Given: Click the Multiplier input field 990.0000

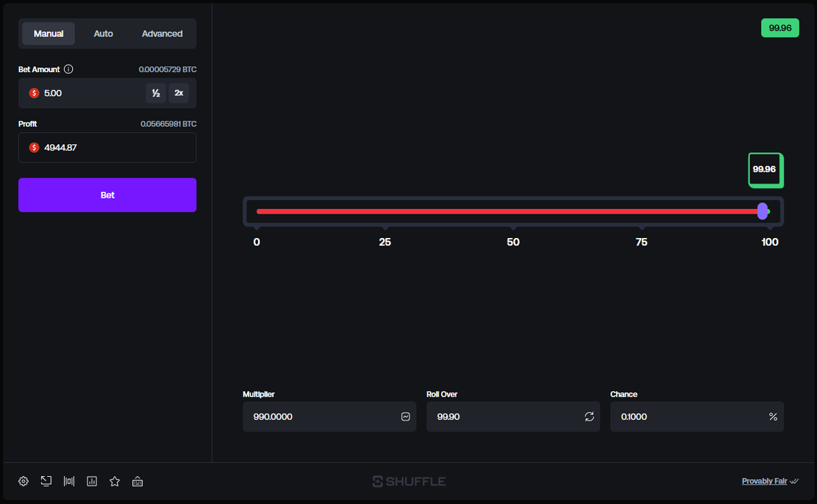Looking at the screenshot, I should tap(330, 417).
